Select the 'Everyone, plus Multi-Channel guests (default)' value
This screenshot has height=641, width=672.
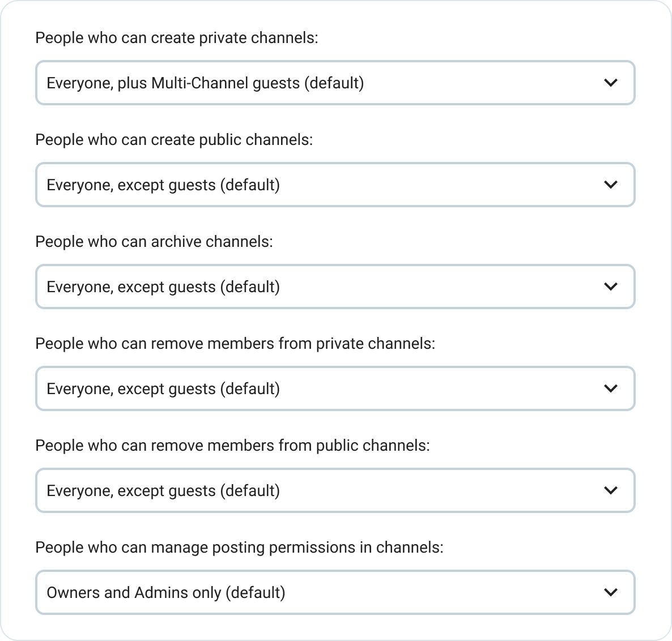[205, 83]
